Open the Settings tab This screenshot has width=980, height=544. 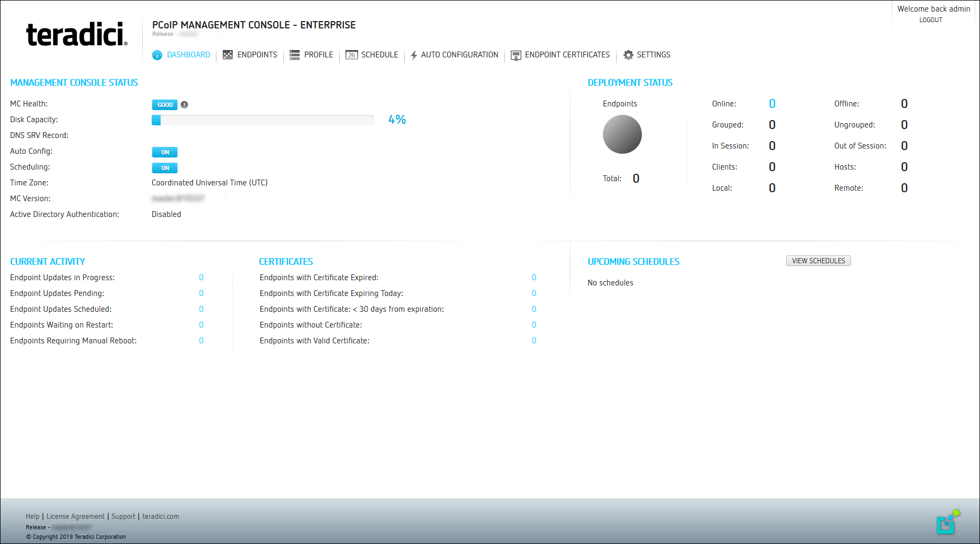click(x=647, y=55)
